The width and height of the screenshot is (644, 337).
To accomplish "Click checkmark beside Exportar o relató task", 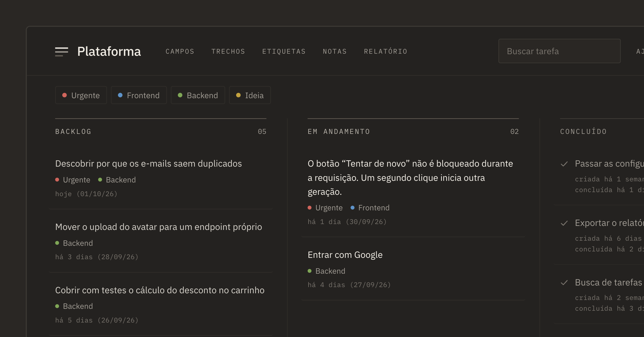I will 564,223.
